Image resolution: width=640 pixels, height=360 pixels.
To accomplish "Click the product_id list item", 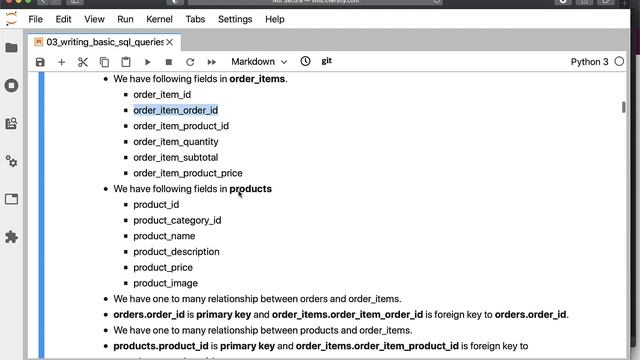I will 156,204.
